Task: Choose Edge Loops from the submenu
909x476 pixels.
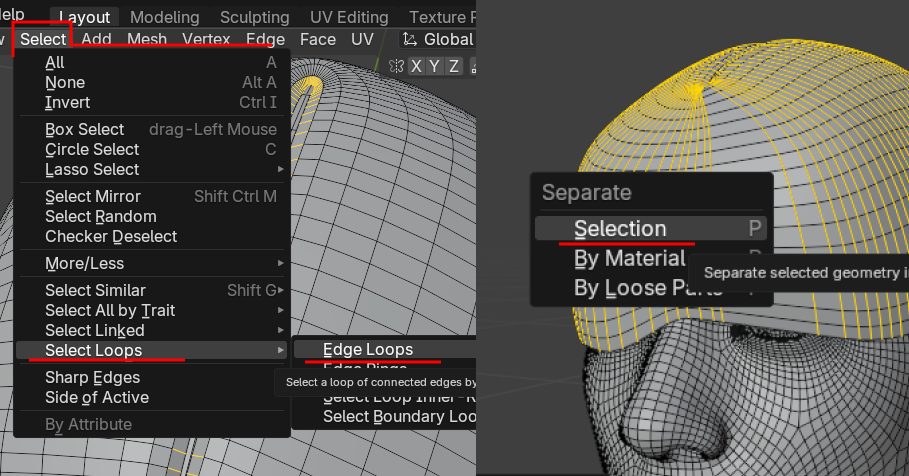Action: click(x=368, y=349)
